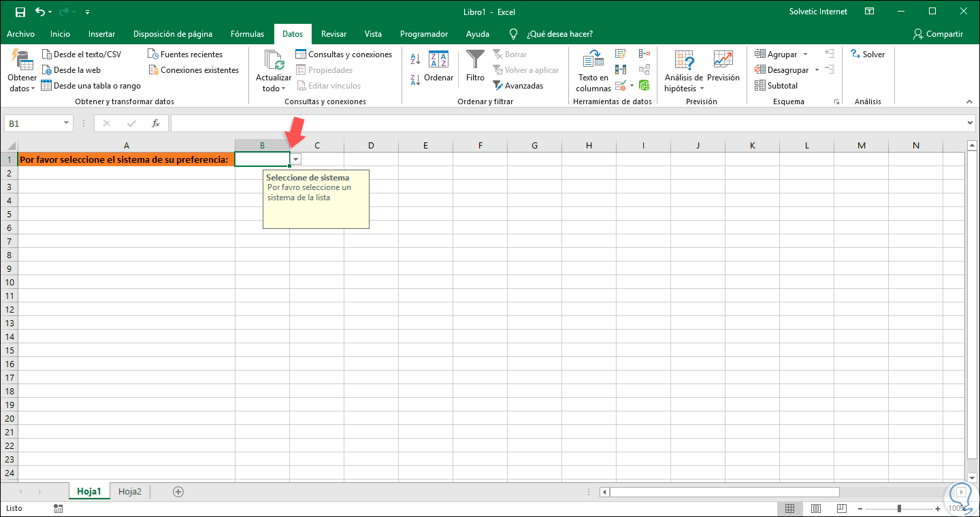The image size is (980, 517).
Task: Launch the Solver add-in
Action: click(868, 54)
